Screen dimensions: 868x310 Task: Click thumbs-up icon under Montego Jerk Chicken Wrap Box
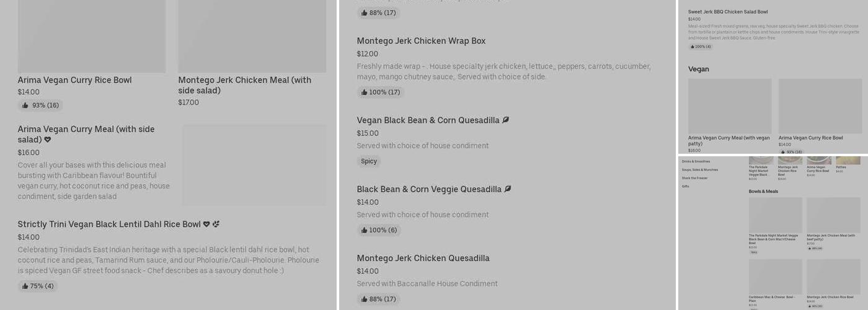click(365, 92)
